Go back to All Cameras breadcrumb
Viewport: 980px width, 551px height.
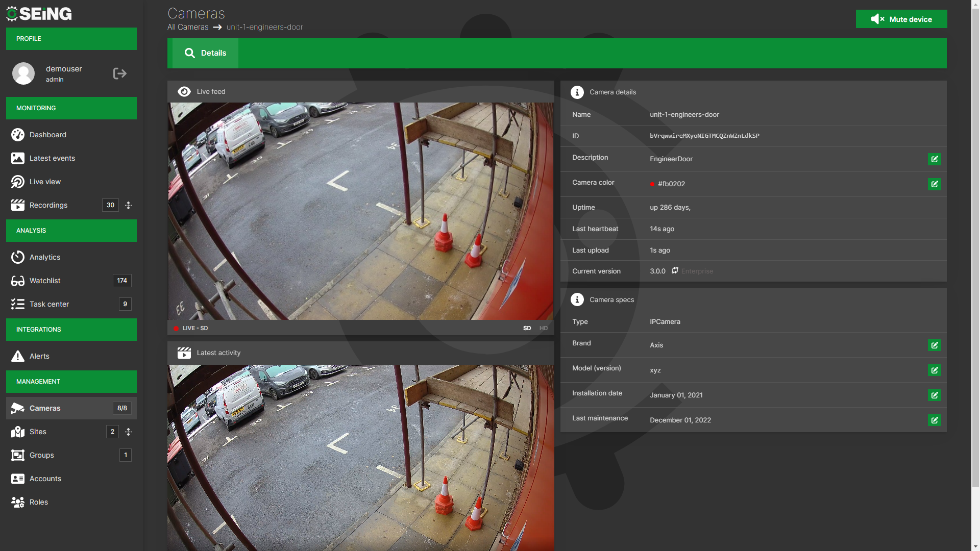pyautogui.click(x=188, y=27)
